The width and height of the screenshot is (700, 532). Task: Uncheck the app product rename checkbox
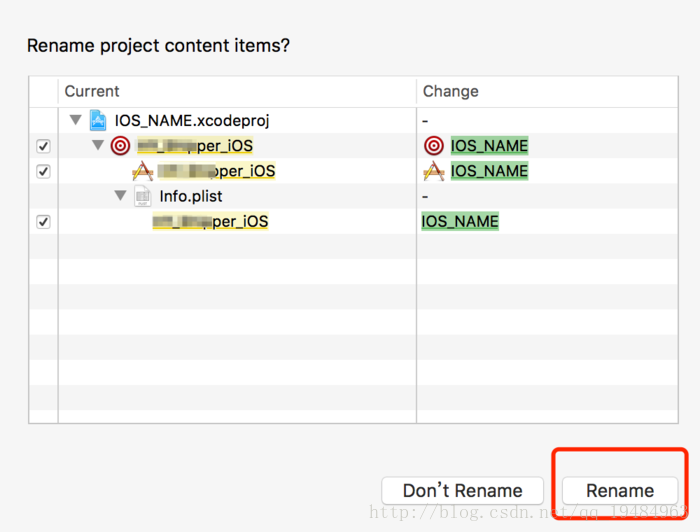tap(43, 171)
